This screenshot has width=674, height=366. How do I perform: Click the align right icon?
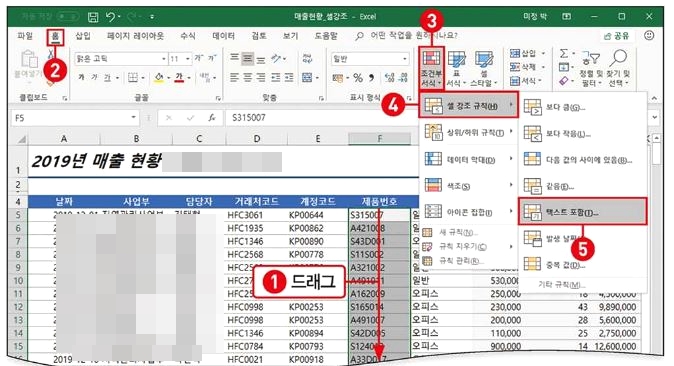[x=261, y=77]
